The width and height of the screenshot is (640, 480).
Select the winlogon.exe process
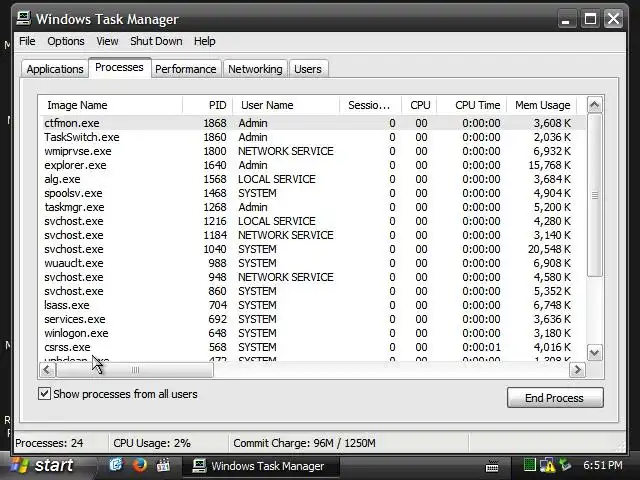pyautogui.click(x=313, y=333)
